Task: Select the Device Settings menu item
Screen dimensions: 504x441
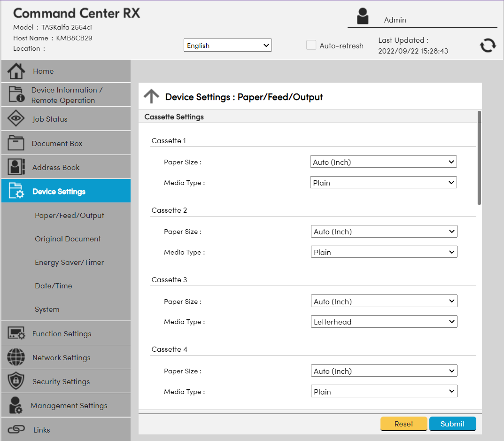Action: pos(66,191)
